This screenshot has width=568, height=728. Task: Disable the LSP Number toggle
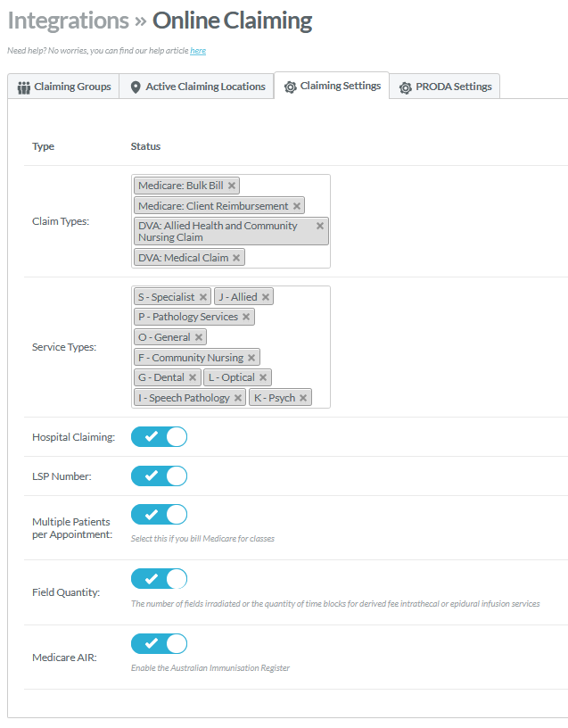tap(159, 476)
